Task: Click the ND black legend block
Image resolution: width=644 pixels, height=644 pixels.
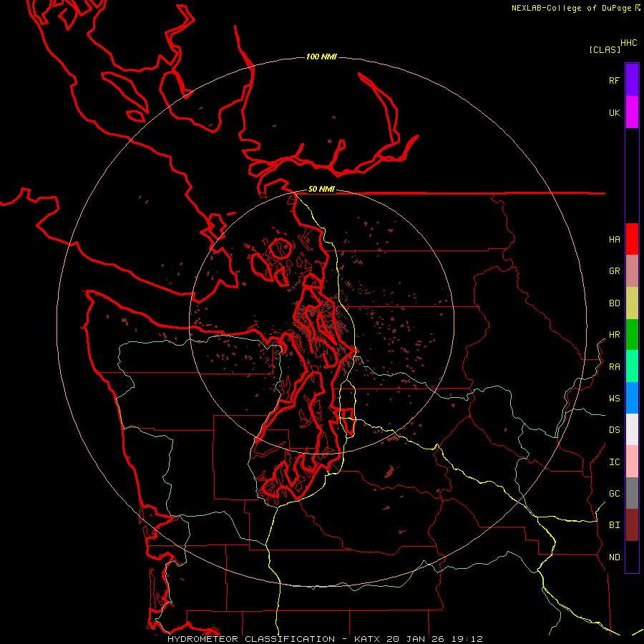Action: pos(632,557)
